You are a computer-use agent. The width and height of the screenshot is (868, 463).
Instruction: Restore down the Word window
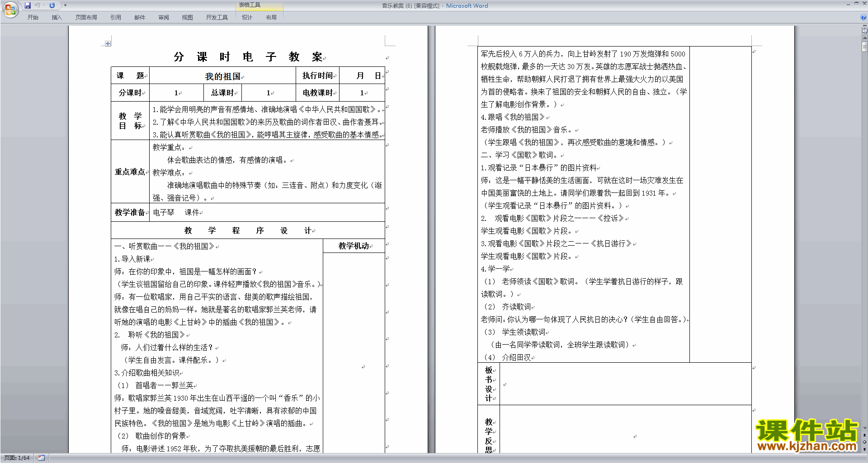[856, 4]
